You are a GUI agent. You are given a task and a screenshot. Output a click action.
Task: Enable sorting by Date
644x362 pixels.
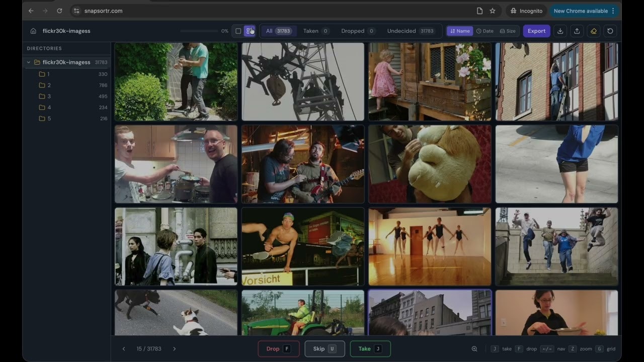pos(484,31)
